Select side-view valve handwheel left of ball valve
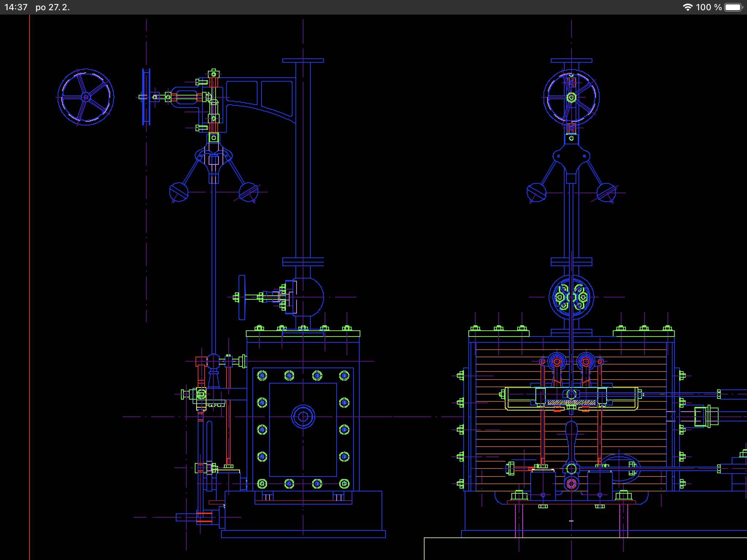The width and height of the screenshot is (747, 560). pyautogui.click(x=242, y=297)
